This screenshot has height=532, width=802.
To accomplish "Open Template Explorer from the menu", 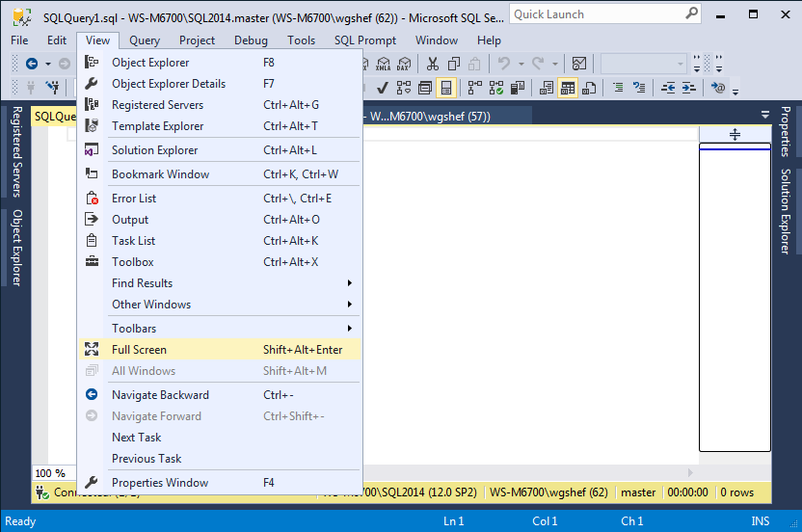I will tap(220, 126).
